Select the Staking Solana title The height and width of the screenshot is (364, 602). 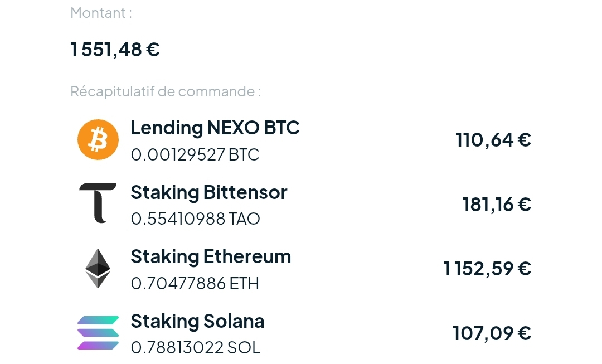tap(197, 322)
